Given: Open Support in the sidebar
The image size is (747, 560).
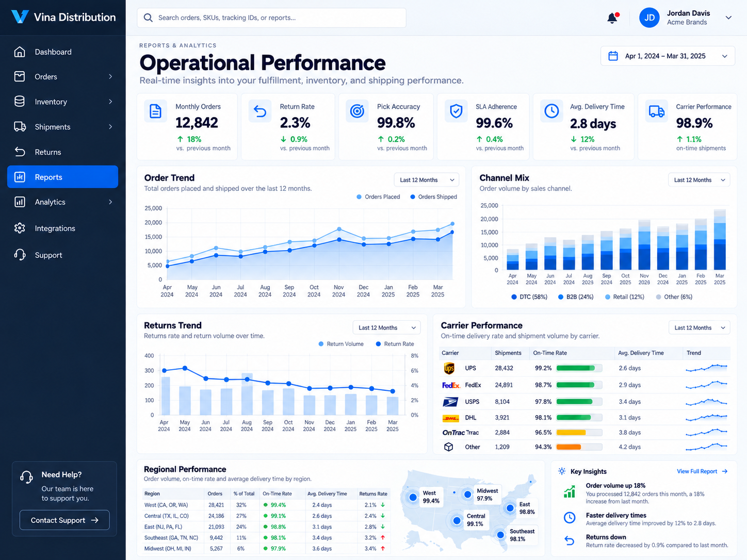Looking at the screenshot, I should tap(62, 255).
